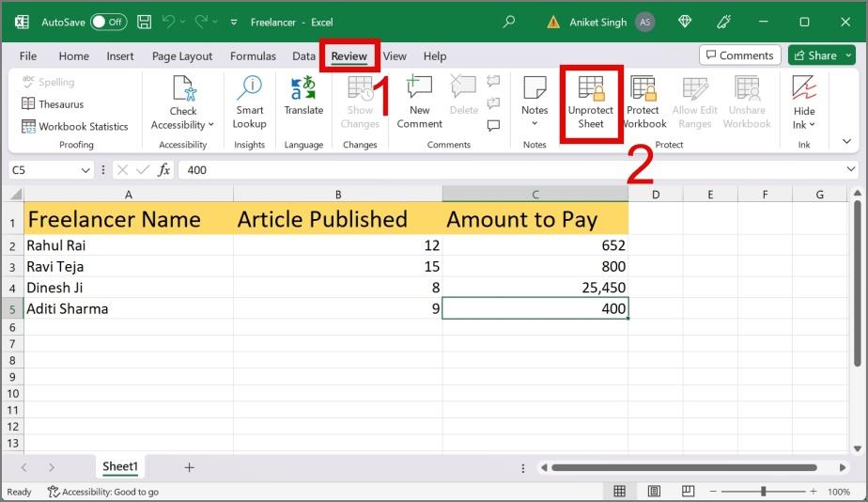Expand the Check Accessibility dropdown arrow
The width and height of the screenshot is (868, 502).
click(211, 125)
